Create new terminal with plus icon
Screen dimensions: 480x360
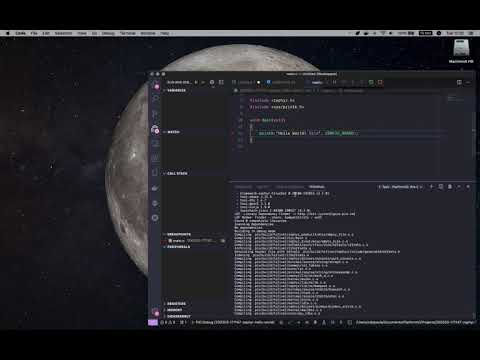(431, 187)
